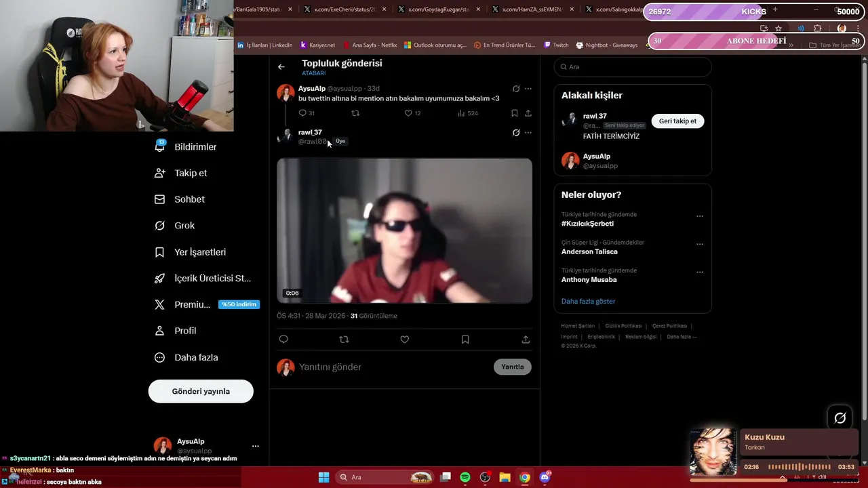Open the Nightbot - Giveaways bookmark
868x488 pixels.
[x=607, y=45]
